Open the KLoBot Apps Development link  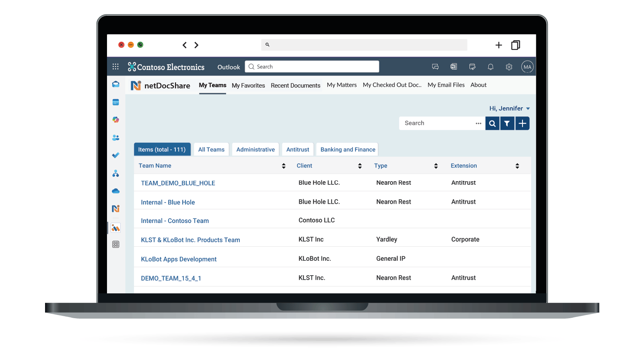pyautogui.click(x=179, y=259)
